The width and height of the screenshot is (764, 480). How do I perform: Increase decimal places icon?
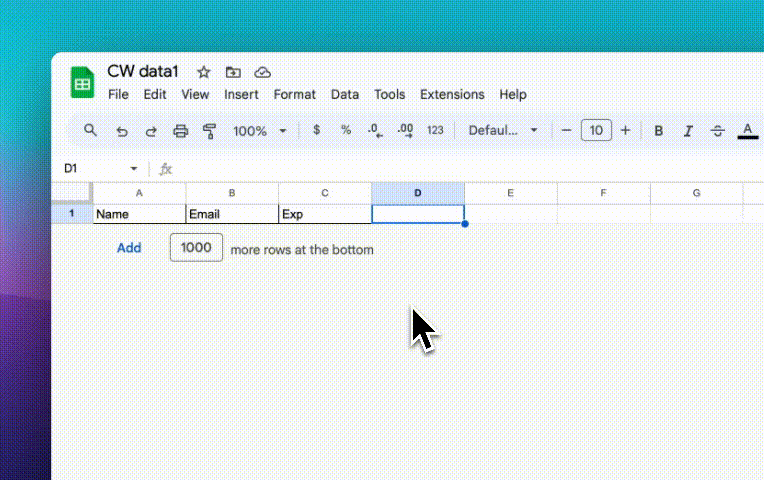405,131
